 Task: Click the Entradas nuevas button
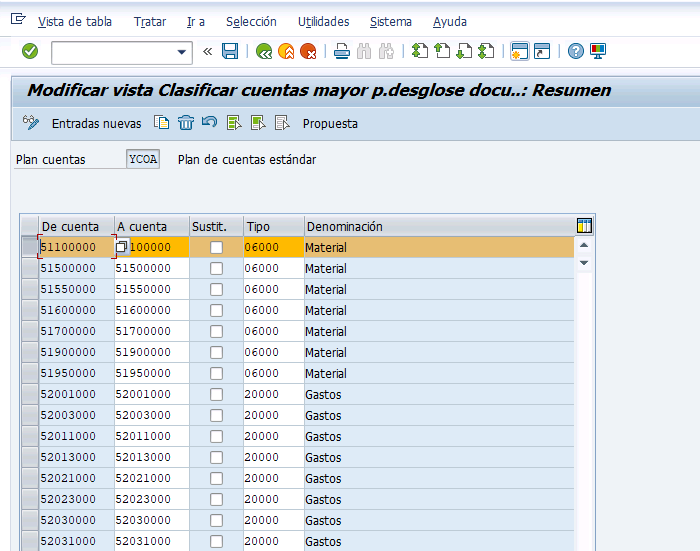point(96,124)
